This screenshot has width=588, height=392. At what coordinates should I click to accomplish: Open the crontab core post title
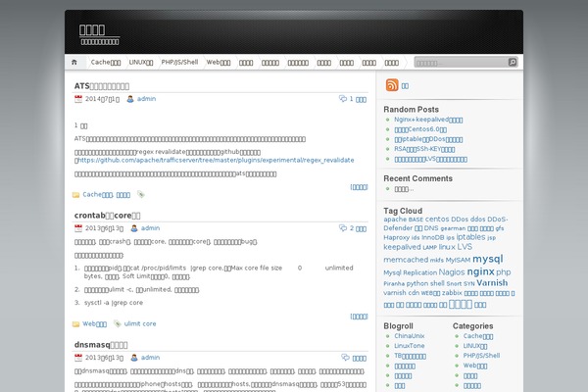tap(107, 216)
